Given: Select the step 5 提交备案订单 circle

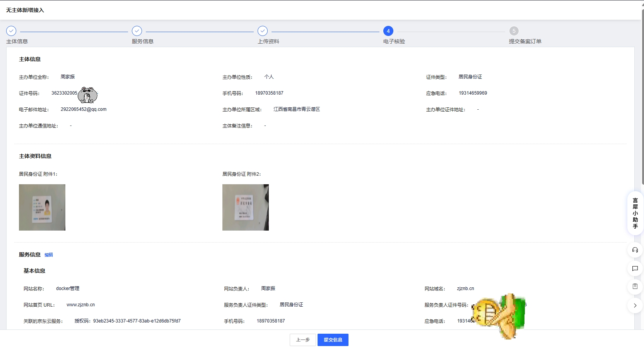Looking at the screenshot, I should (514, 31).
